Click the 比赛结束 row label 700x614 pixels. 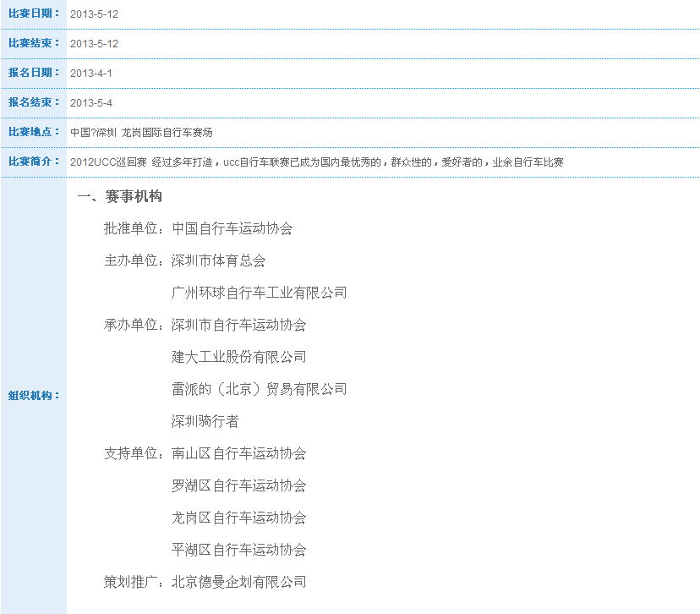pyautogui.click(x=34, y=43)
